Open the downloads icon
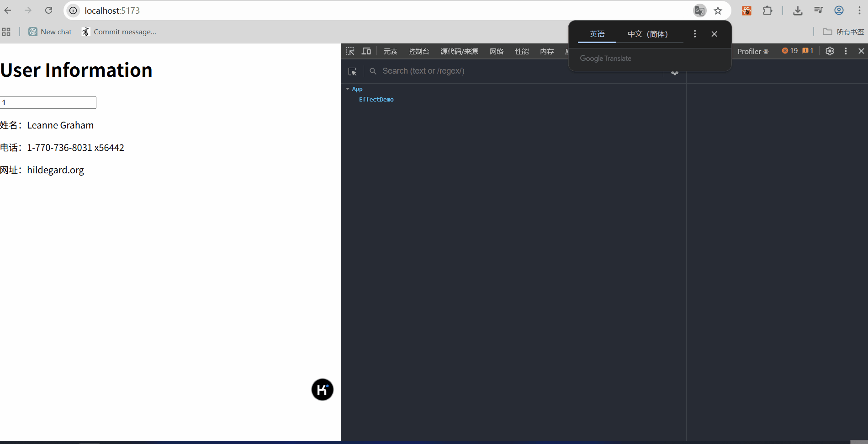 (x=798, y=11)
